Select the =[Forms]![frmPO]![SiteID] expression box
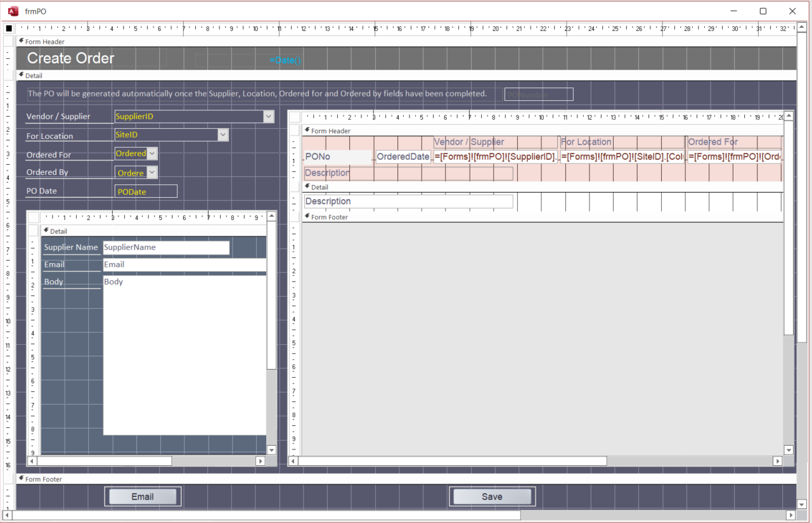The width and height of the screenshot is (812, 523). 622,157
